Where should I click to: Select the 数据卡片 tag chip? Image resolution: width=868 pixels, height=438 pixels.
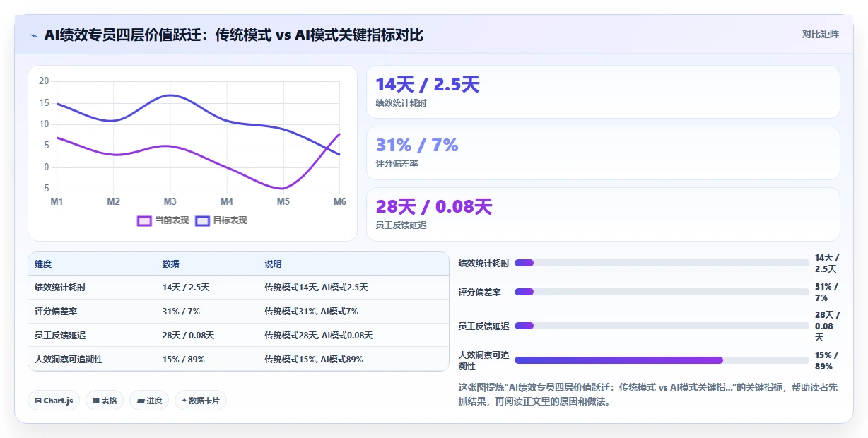point(201,401)
